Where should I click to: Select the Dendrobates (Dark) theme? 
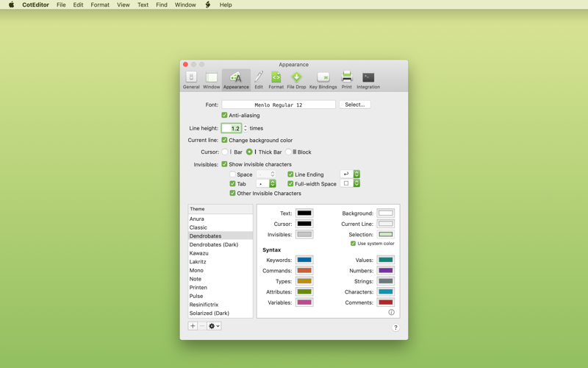(220, 244)
